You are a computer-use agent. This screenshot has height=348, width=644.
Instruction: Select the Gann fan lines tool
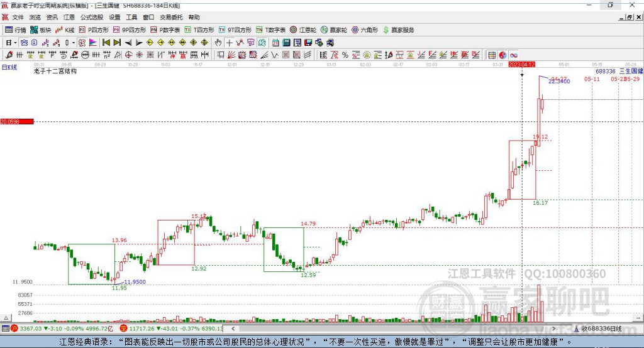click(x=231, y=55)
